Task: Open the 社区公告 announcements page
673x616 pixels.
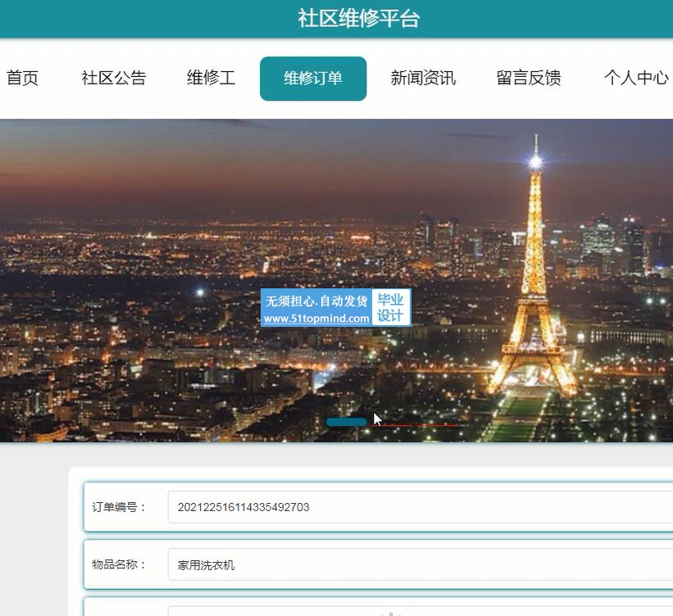Action: coord(114,78)
